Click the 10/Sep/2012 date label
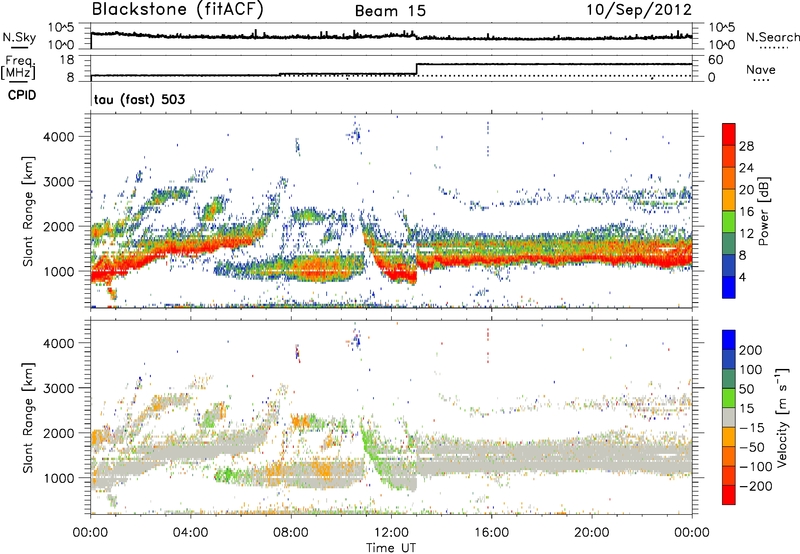This screenshot has height=554, width=800. coord(639,10)
